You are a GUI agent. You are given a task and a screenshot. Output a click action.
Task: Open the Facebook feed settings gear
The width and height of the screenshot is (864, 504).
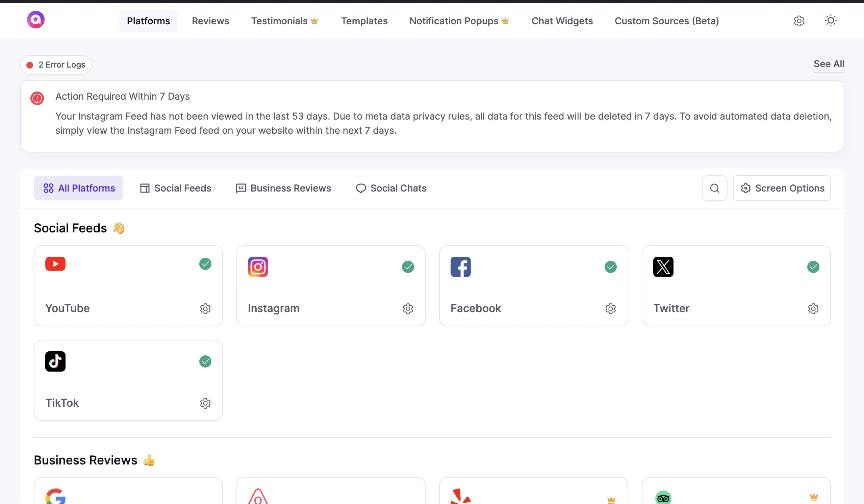tap(610, 308)
